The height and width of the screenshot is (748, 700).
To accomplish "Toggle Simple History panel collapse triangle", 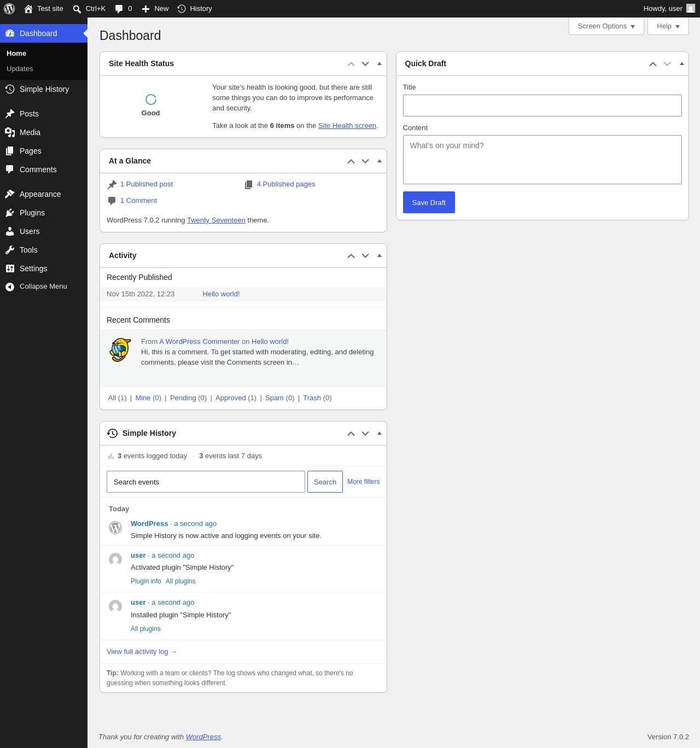I will tap(380, 433).
